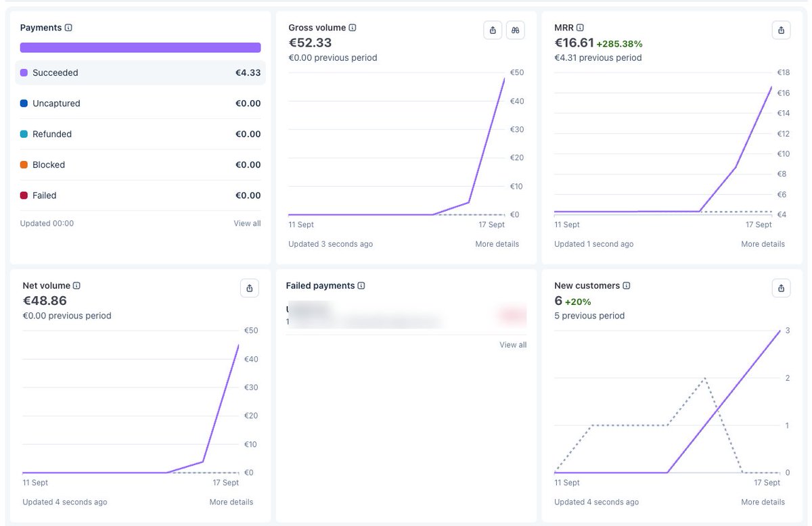Viewport: 812px width, 526px height.
Task: Click the Gross volume title
Action: (317, 28)
